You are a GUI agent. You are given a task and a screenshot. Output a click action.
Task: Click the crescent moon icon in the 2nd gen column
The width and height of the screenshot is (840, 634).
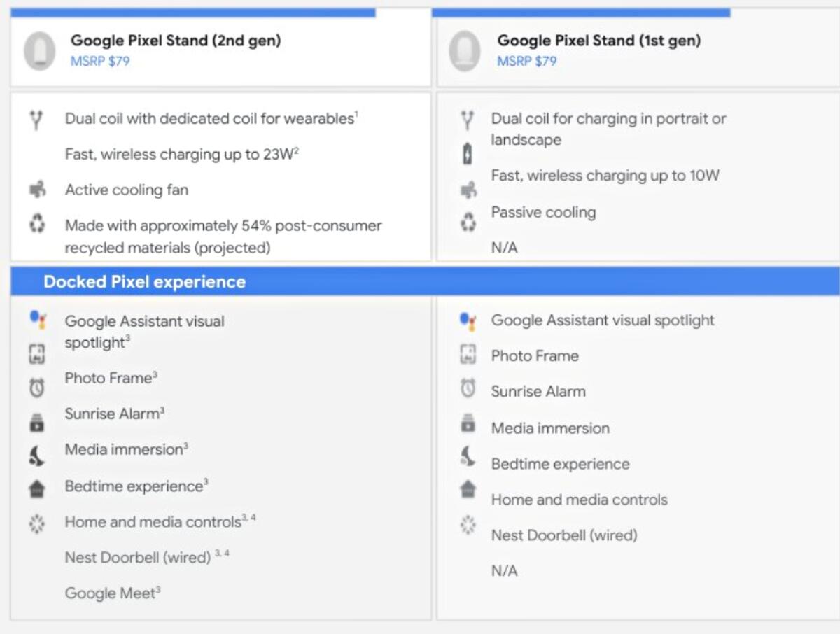pyautogui.click(x=37, y=457)
